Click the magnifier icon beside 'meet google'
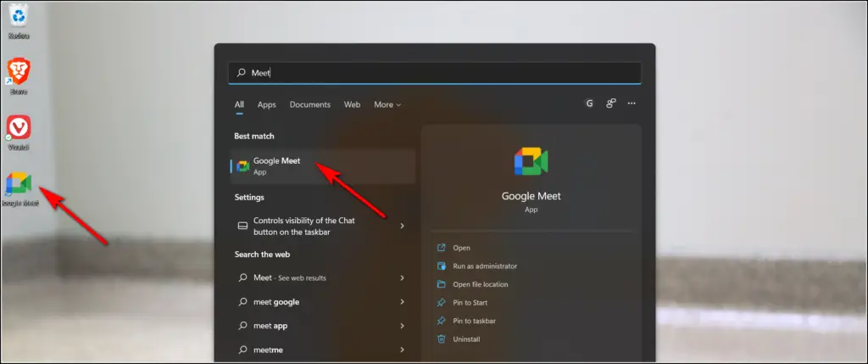Screen dimensions: 868x364 tap(242, 302)
